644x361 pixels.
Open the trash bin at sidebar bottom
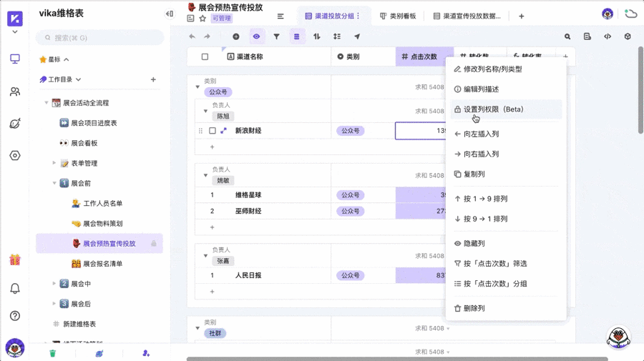[52, 353]
